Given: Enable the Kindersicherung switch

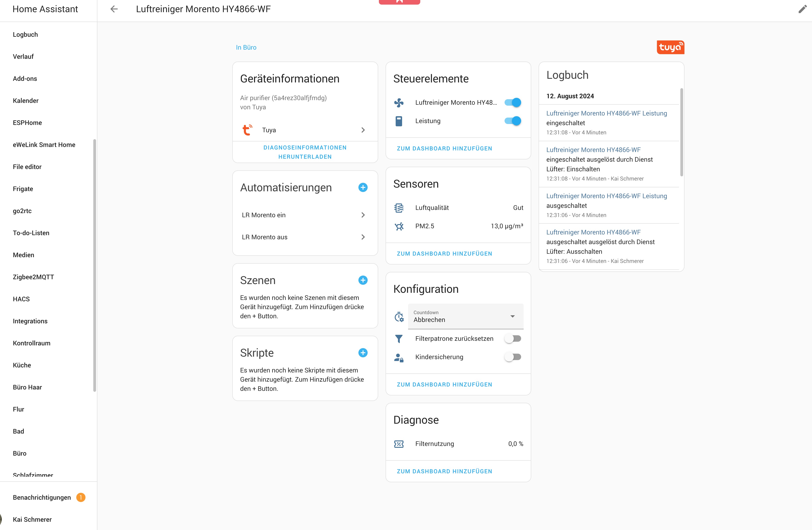Looking at the screenshot, I should 512,357.
